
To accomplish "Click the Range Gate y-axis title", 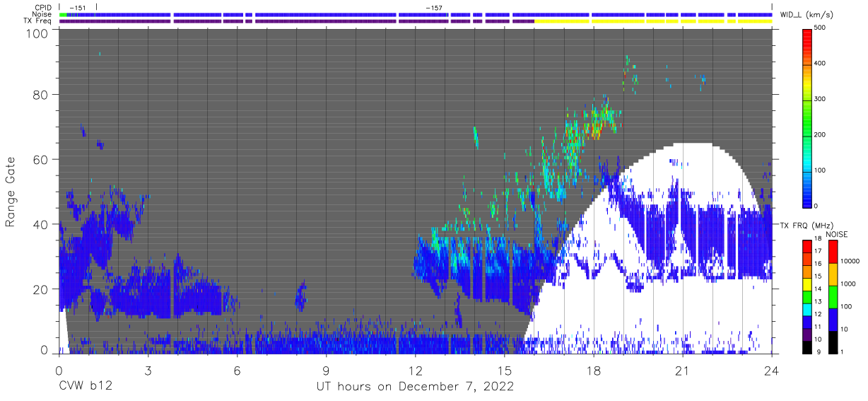I will (x=11, y=192).
